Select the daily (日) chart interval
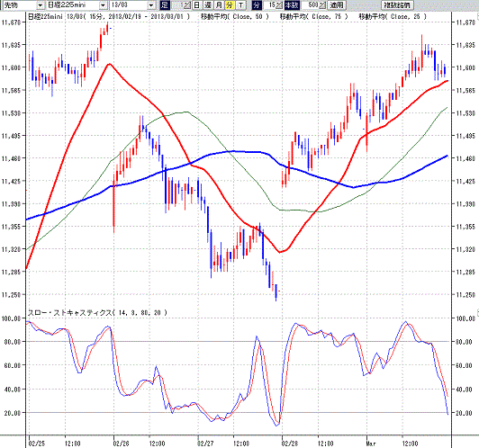This screenshot has height=448, width=479. click(x=197, y=4)
